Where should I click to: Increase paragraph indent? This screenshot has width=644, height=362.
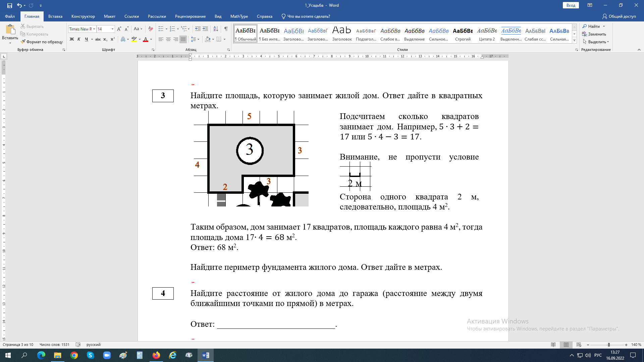pos(205,29)
